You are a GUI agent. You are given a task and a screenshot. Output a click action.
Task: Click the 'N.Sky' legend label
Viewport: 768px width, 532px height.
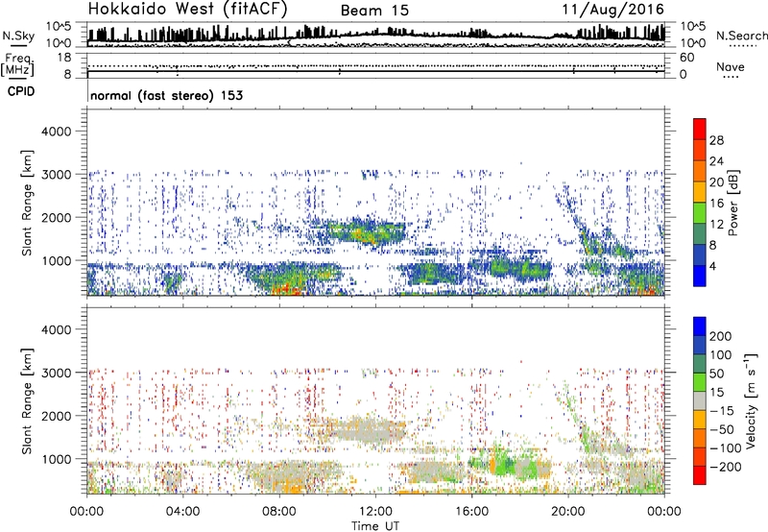18,36
